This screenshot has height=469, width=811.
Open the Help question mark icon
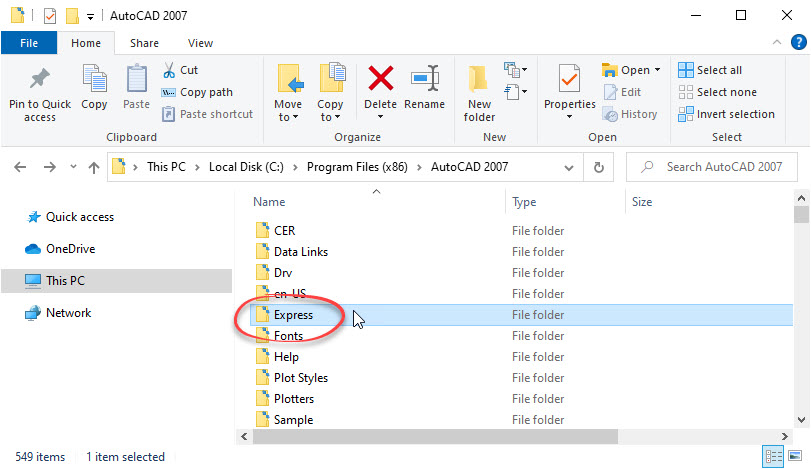pos(799,42)
